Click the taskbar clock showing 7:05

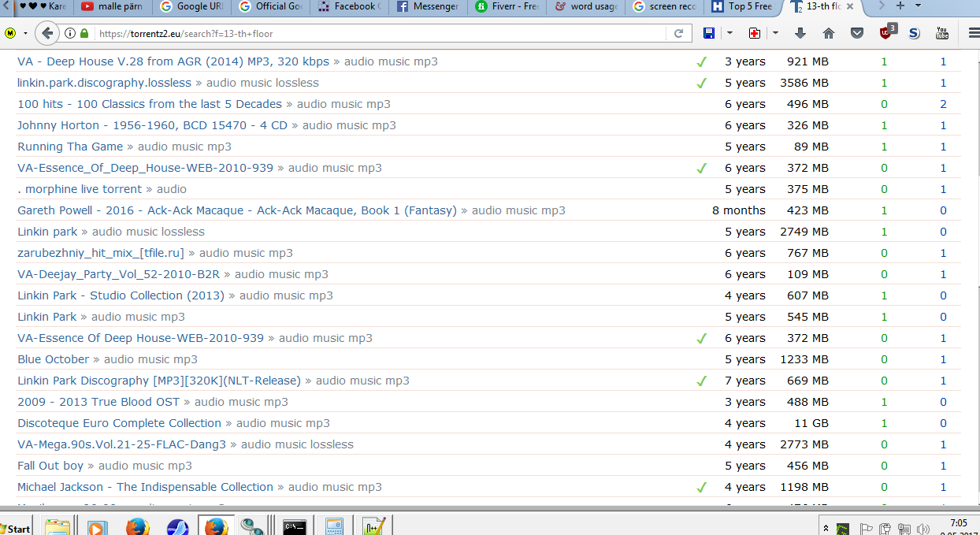pos(958,523)
